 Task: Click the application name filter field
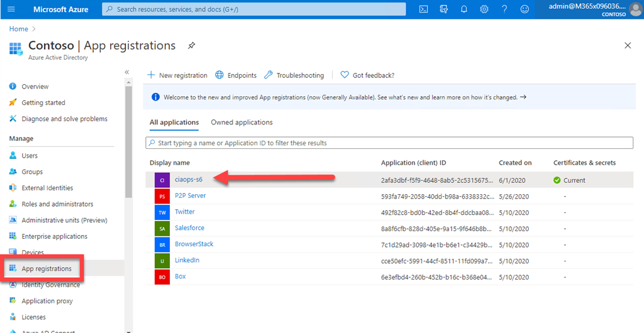[x=389, y=143]
